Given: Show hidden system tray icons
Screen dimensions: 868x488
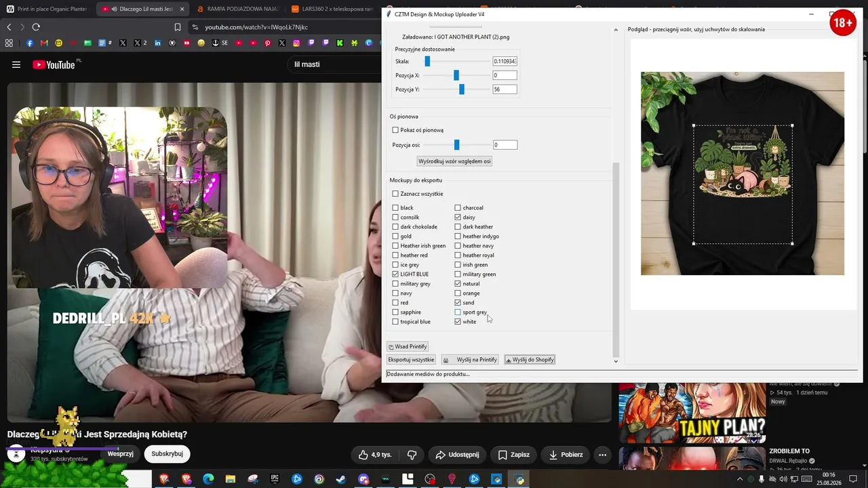Looking at the screenshot, I should point(740,479).
